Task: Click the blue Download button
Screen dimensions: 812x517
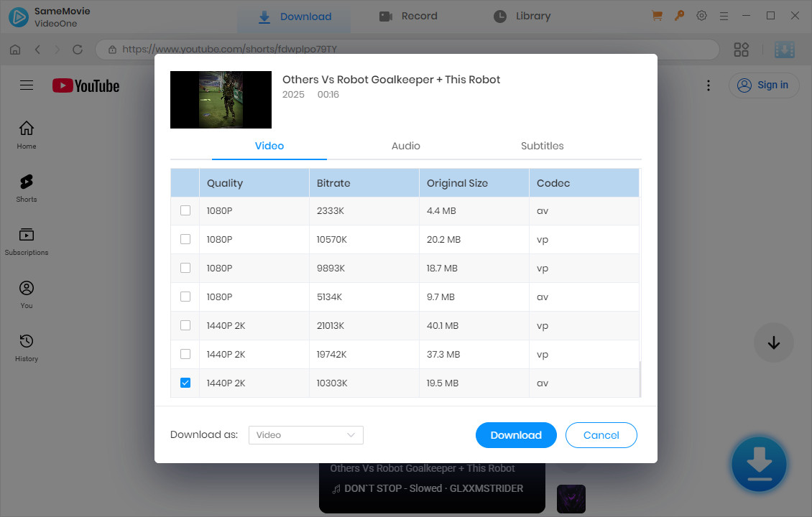Action: click(x=516, y=435)
